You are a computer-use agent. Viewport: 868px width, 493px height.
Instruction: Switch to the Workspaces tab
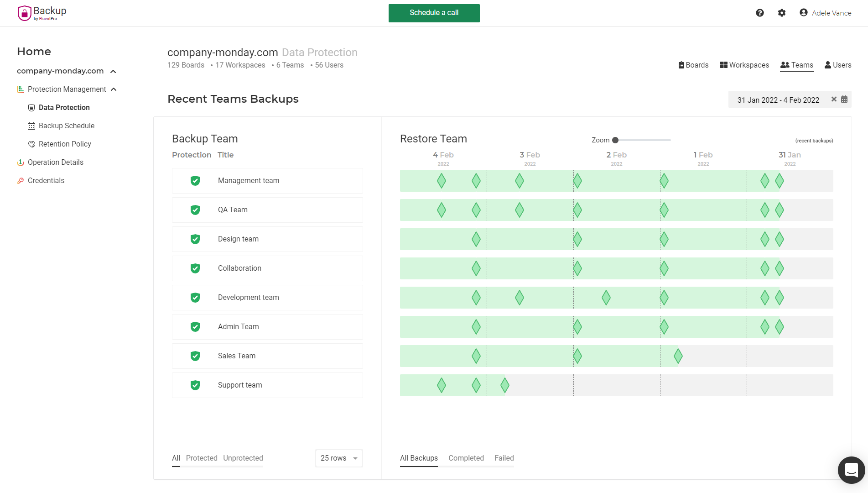(x=744, y=65)
